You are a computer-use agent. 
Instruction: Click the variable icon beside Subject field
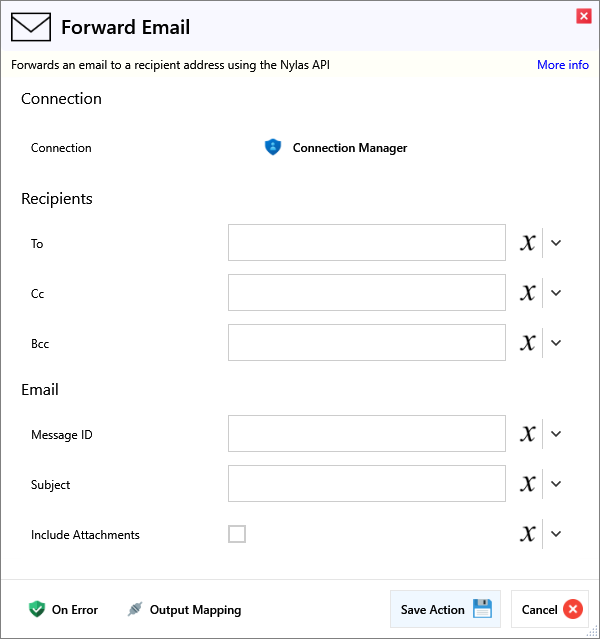pyautogui.click(x=528, y=484)
